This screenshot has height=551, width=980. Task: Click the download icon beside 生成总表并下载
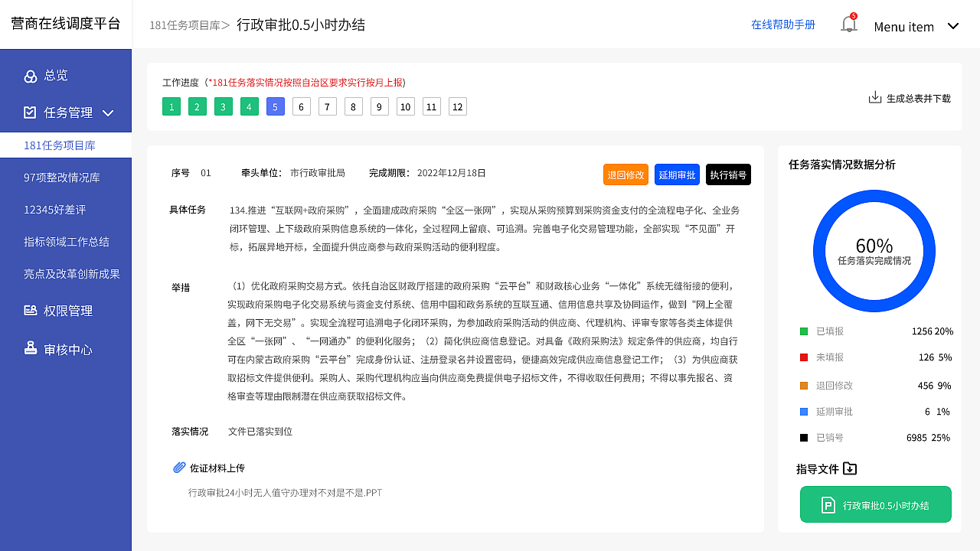click(875, 97)
